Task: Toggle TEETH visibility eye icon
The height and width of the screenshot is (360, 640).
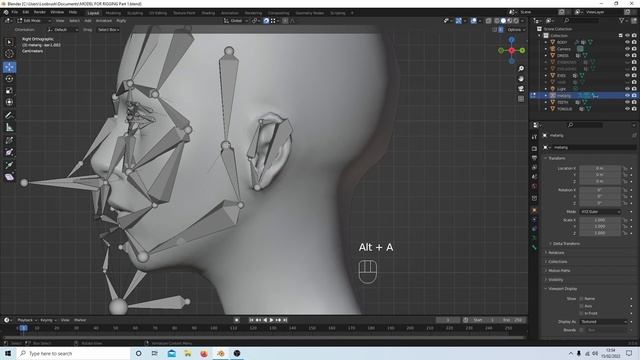Action: pyautogui.click(x=627, y=102)
